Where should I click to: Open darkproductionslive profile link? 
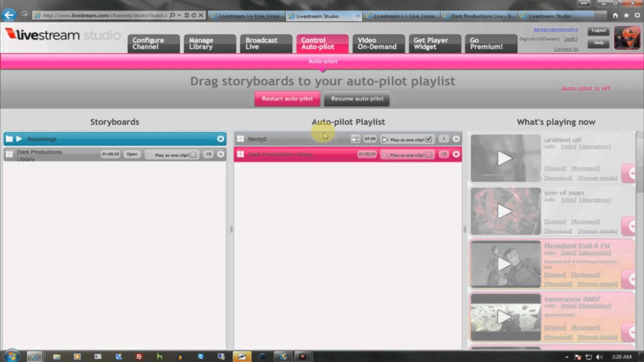coord(555,30)
